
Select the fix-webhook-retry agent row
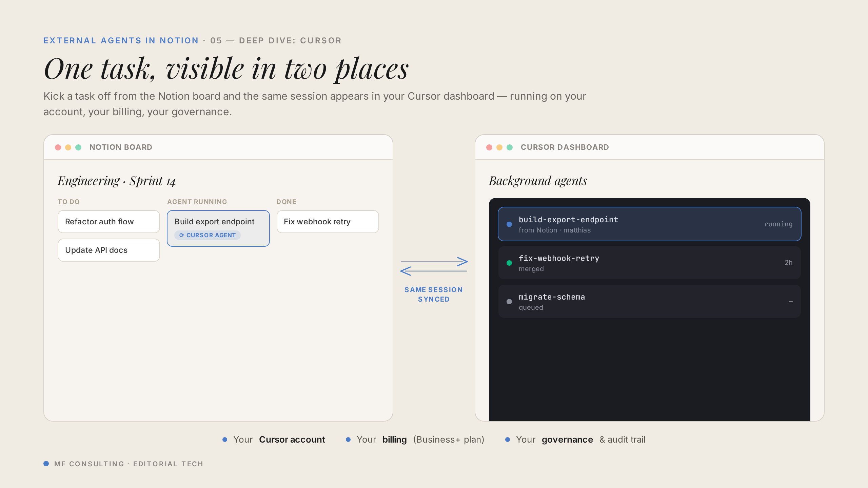[x=650, y=263]
